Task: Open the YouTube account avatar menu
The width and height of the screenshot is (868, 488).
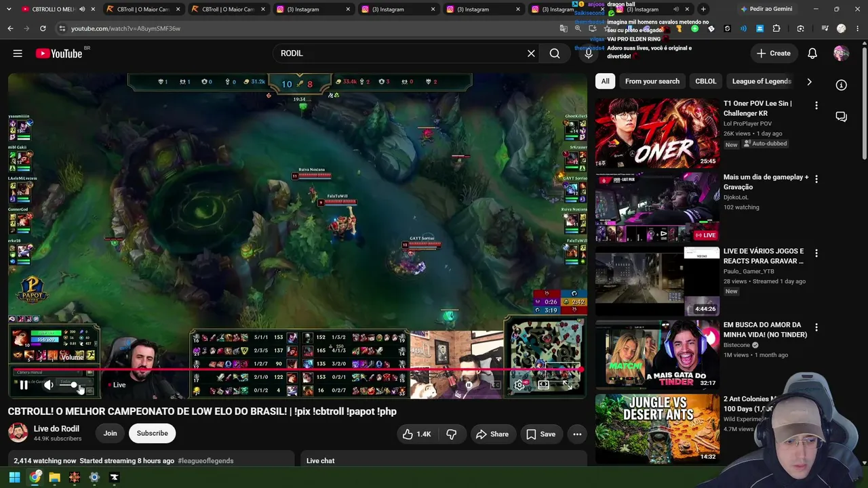Action: [841, 54]
